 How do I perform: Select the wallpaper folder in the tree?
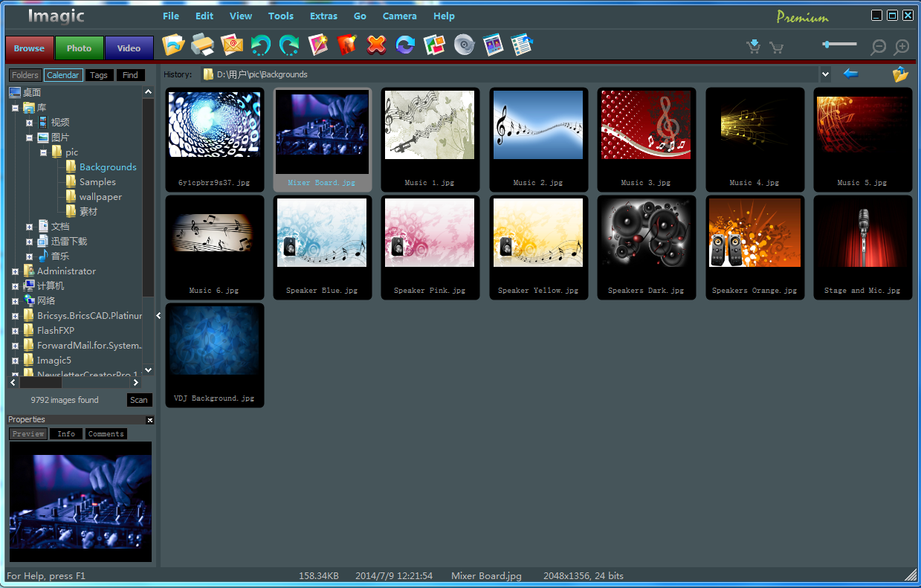(100, 197)
